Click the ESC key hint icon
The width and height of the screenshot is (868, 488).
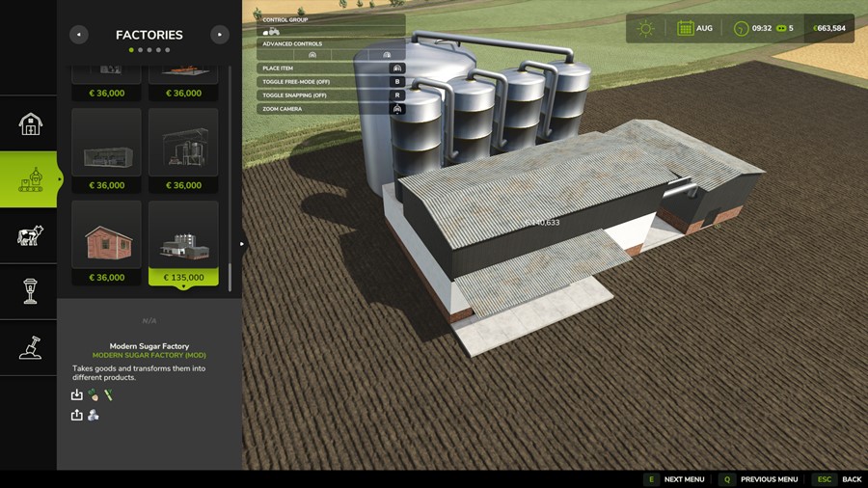click(x=825, y=479)
